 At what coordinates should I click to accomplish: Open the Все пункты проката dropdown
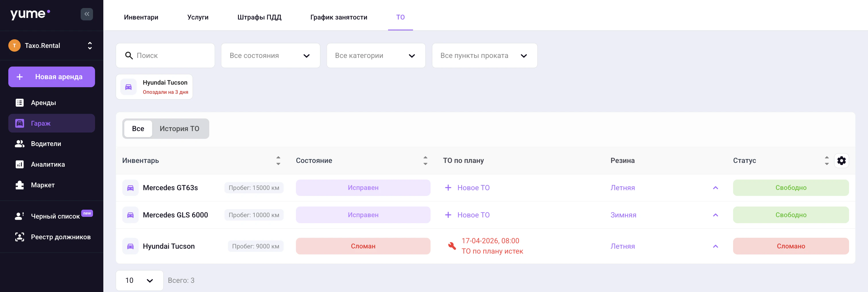click(484, 56)
